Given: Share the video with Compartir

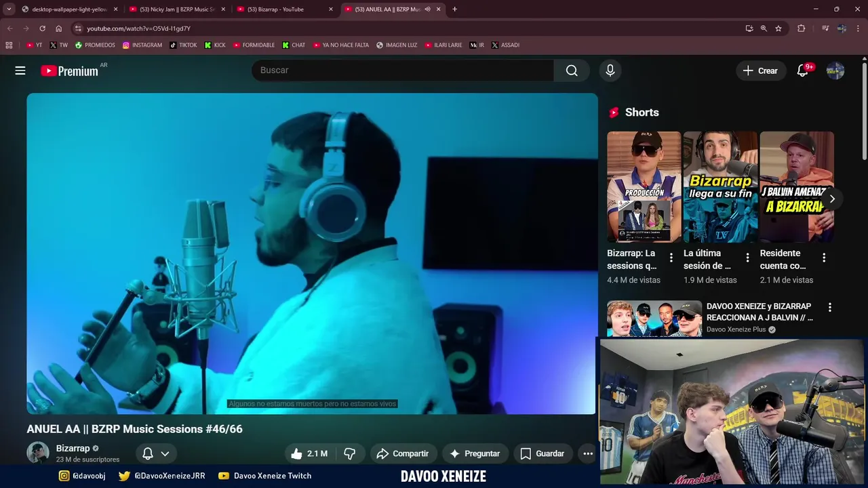Looking at the screenshot, I should [403, 453].
